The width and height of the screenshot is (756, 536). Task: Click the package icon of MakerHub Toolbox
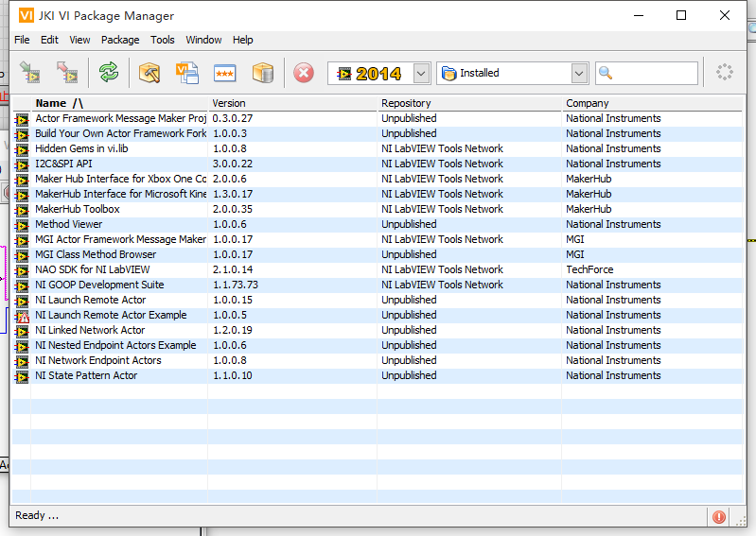pyautogui.click(x=22, y=211)
